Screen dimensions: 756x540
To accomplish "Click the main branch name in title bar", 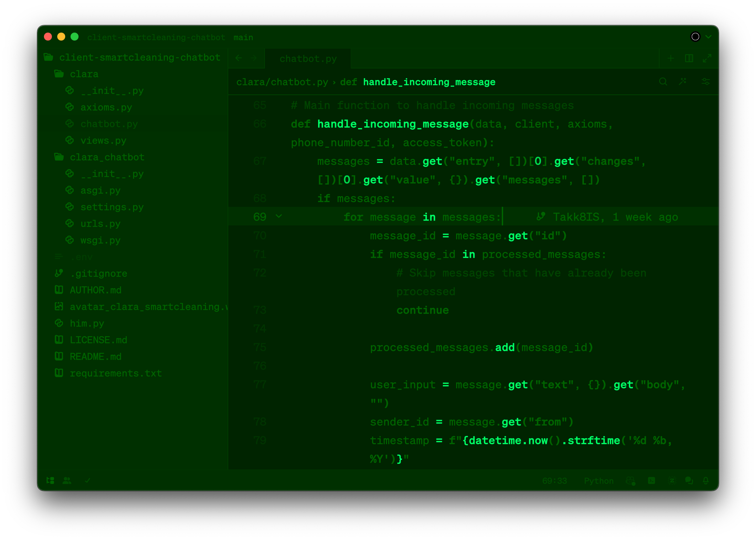I will (243, 38).
